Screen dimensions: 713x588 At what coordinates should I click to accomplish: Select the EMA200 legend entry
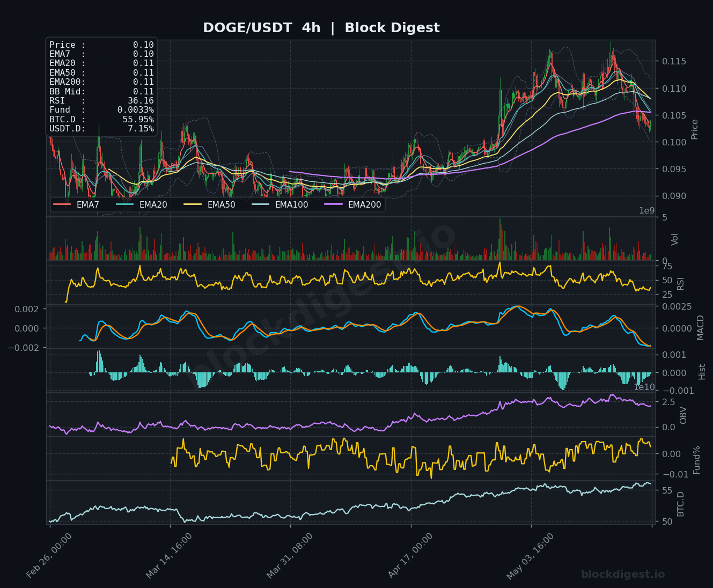coord(353,204)
